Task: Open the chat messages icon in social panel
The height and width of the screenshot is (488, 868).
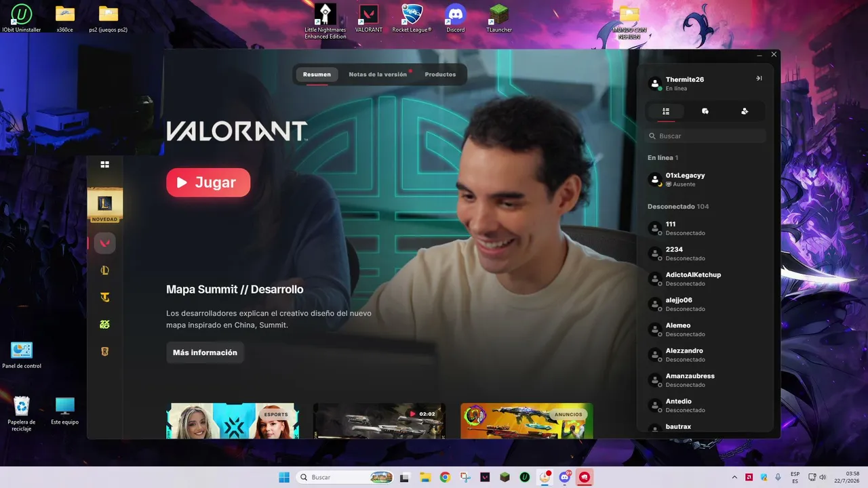Action: (705, 111)
